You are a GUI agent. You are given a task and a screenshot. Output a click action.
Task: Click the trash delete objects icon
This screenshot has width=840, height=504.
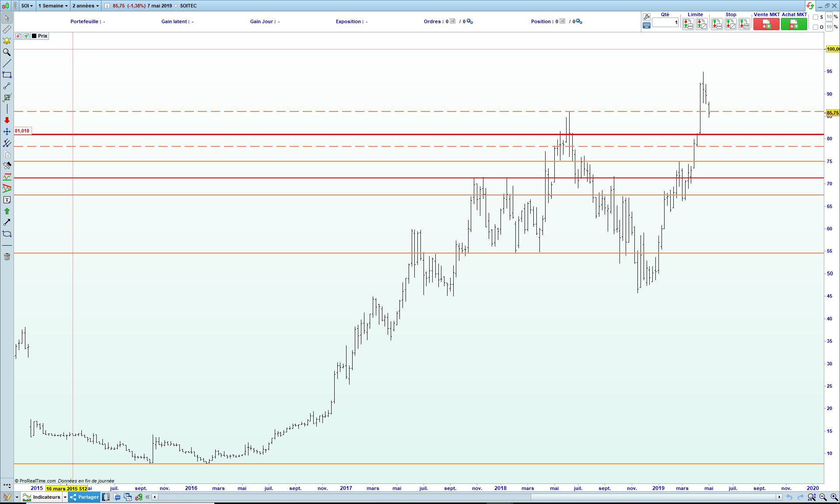pyautogui.click(x=7, y=257)
